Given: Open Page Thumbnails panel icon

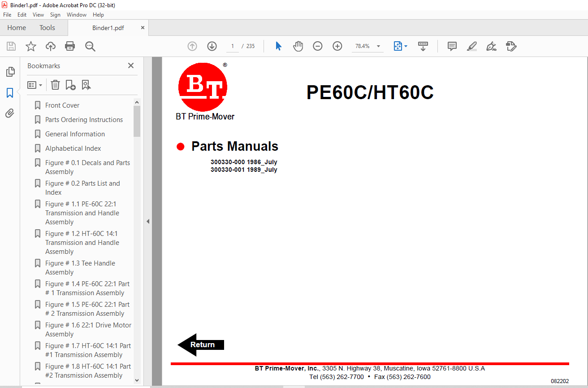Looking at the screenshot, I should (10, 71).
